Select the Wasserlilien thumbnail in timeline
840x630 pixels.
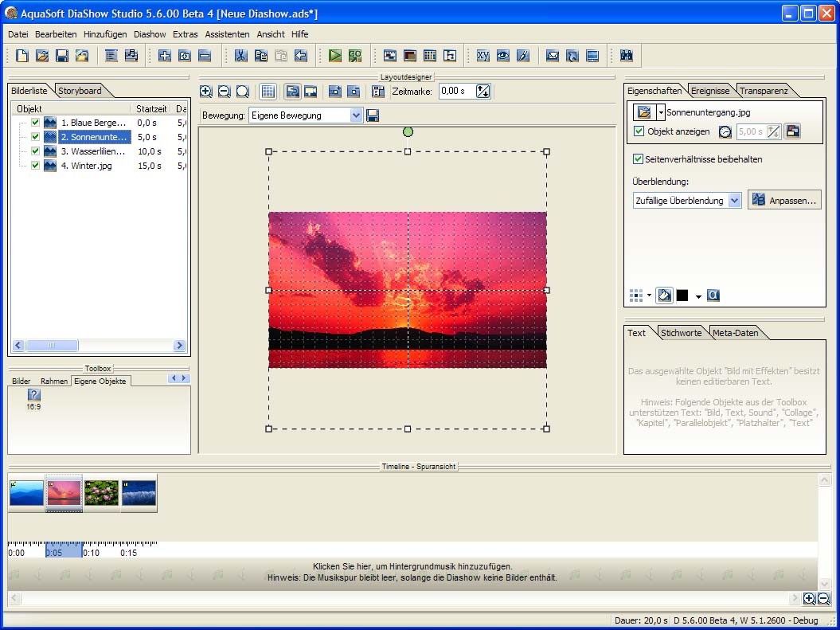(102, 493)
